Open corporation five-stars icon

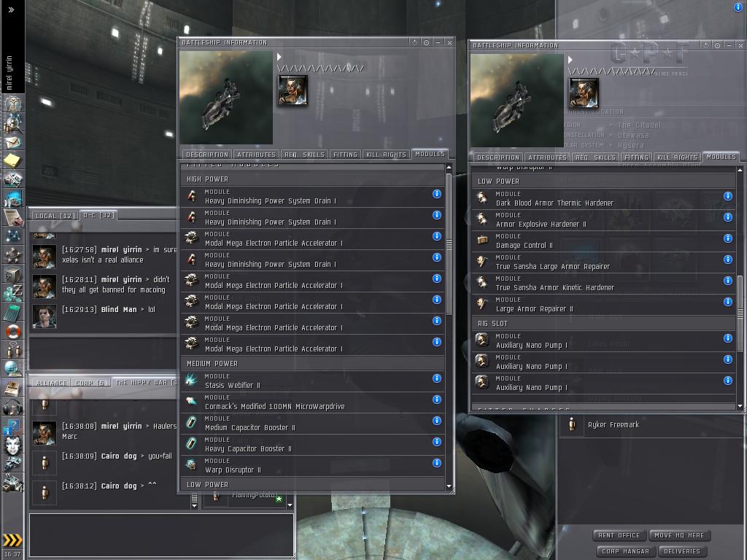click(x=13, y=255)
